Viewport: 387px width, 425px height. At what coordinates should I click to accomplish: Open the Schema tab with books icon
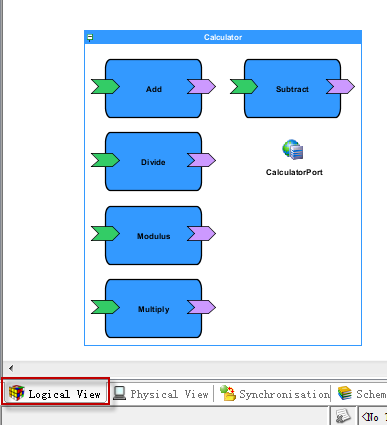coord(362,394)
